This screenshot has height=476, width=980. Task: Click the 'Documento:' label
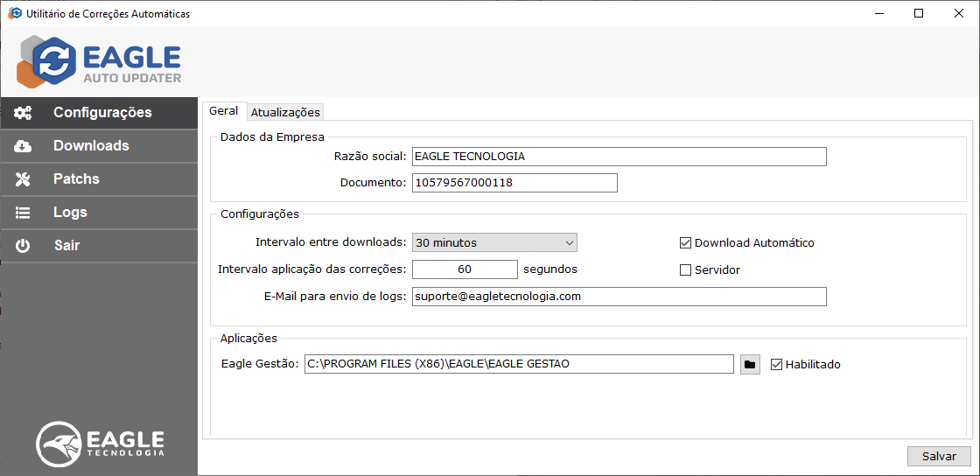pyautogui.click(x=374, y=183)
